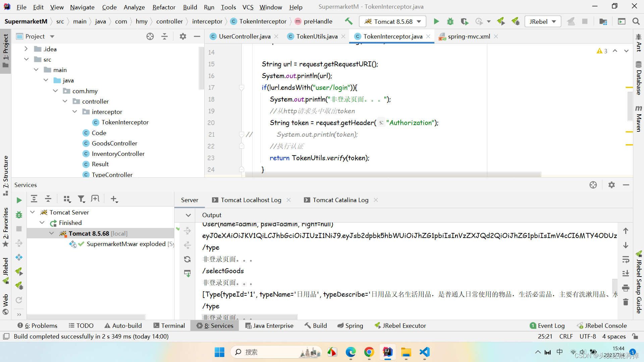The image size is (644, 362).
Task: Open the VCS menu
Action: pyautogui.click(x=248, y=7)
